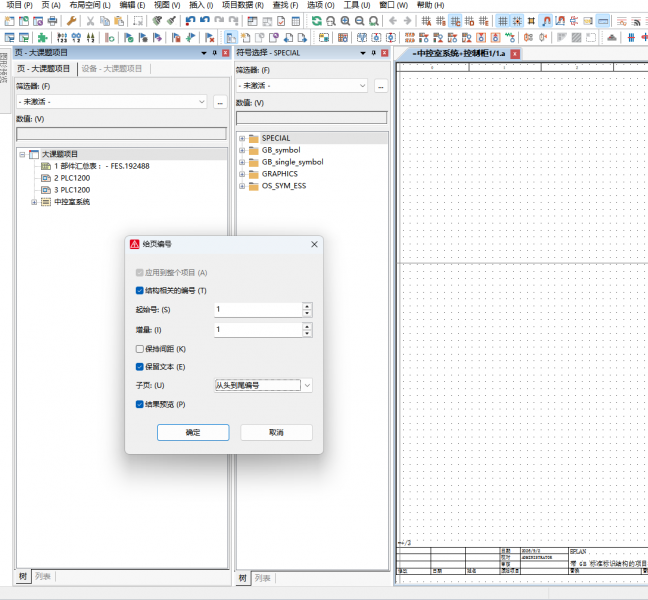Open the 项目数据 menu
Image resolution: width=648 pixels, height=600 pixels.
243,5
